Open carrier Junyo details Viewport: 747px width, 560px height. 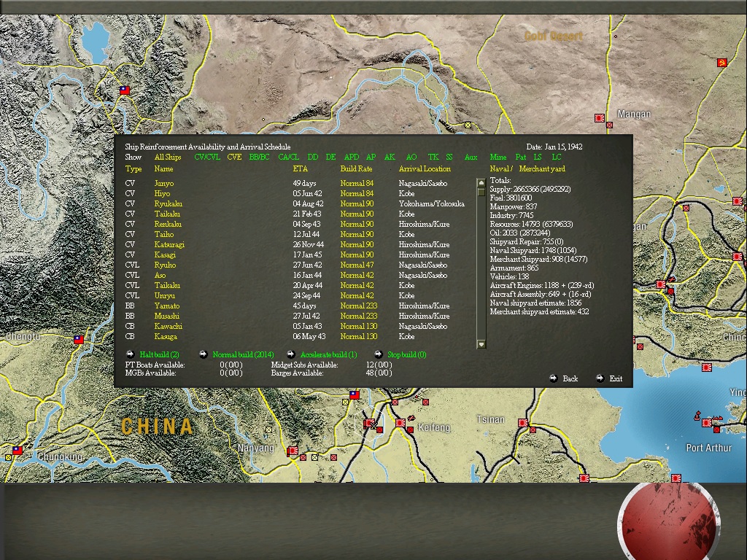[x=164, y=183]
